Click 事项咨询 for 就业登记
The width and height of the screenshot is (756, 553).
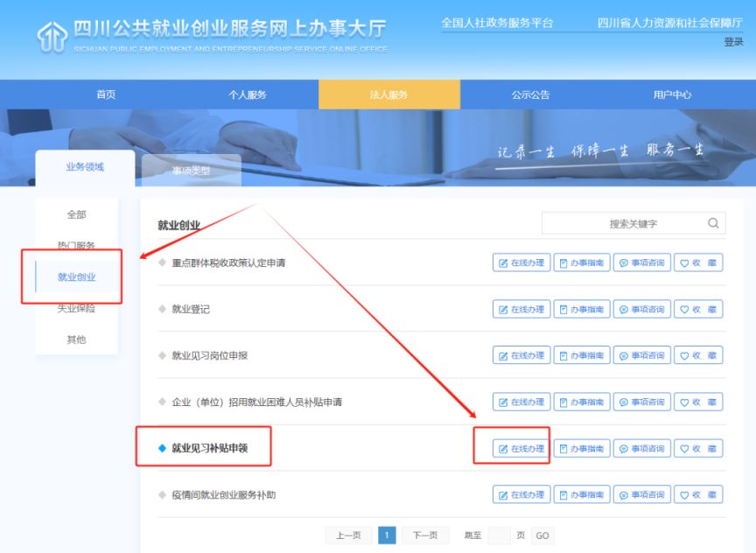(x=641, y=310)
